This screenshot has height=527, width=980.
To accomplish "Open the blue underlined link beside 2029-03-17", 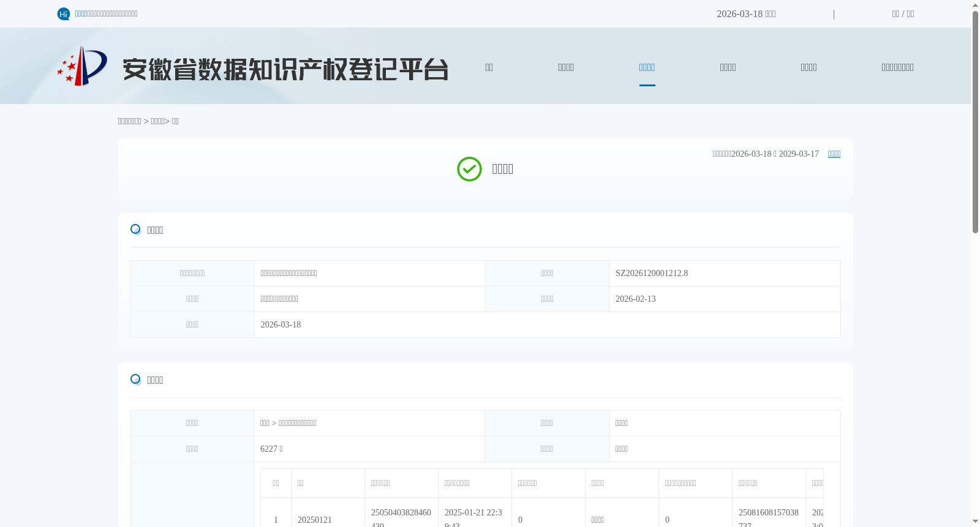I will click(834, 154).
